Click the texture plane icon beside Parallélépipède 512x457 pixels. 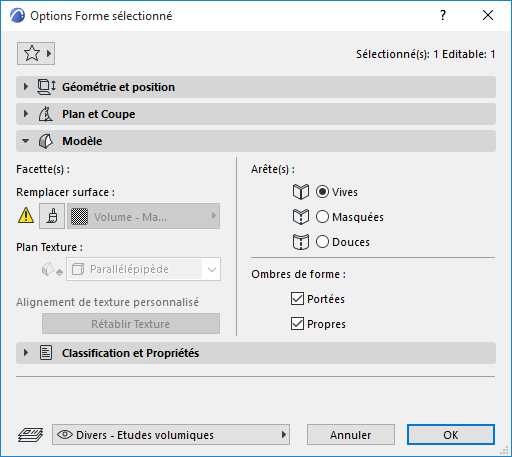tap(52, 269)
